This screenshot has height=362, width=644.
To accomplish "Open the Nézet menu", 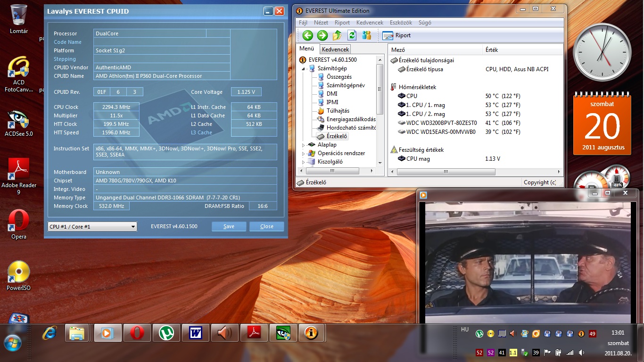I will (x=321, y=23).
